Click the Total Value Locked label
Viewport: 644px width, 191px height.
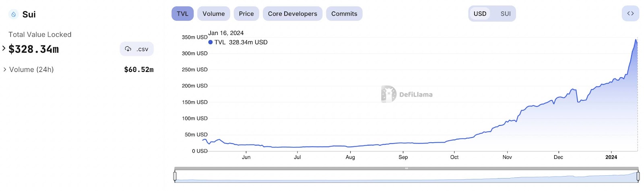pyautogui.click(x=40, y=35)
